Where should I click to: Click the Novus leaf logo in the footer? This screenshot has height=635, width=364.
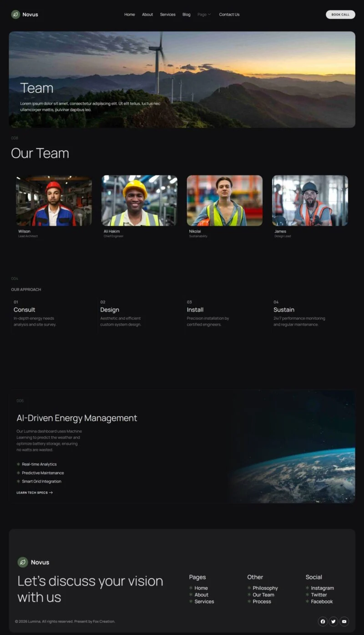pyautogui.click(x=23, y=562)
